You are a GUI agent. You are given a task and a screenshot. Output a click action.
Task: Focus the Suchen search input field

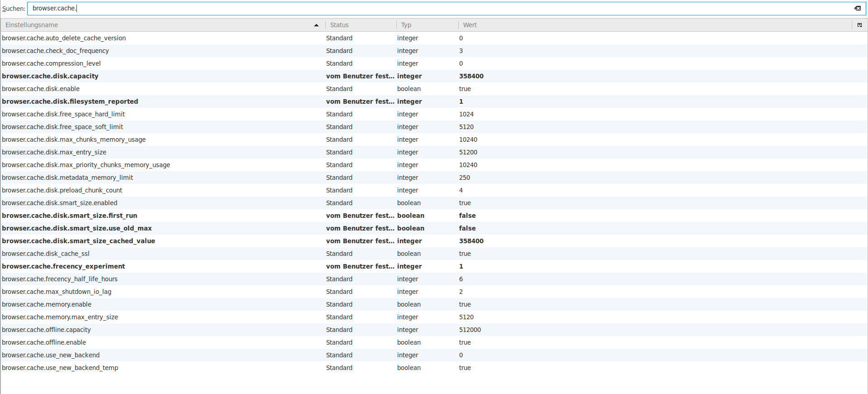[x=440, y=8]
